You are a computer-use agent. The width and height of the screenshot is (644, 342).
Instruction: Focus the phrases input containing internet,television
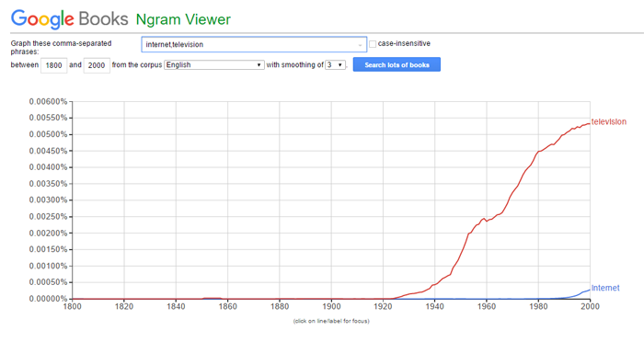click(x=254, y=44)
